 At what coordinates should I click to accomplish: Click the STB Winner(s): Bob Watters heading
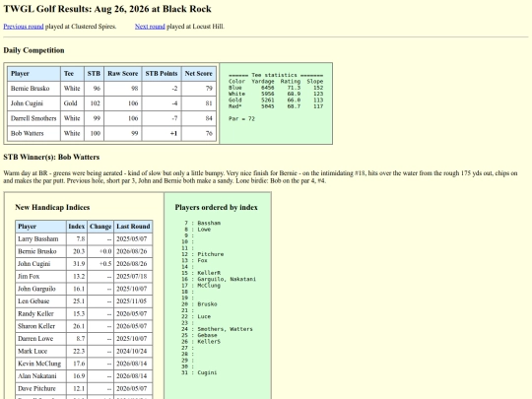tap(51, 157)
